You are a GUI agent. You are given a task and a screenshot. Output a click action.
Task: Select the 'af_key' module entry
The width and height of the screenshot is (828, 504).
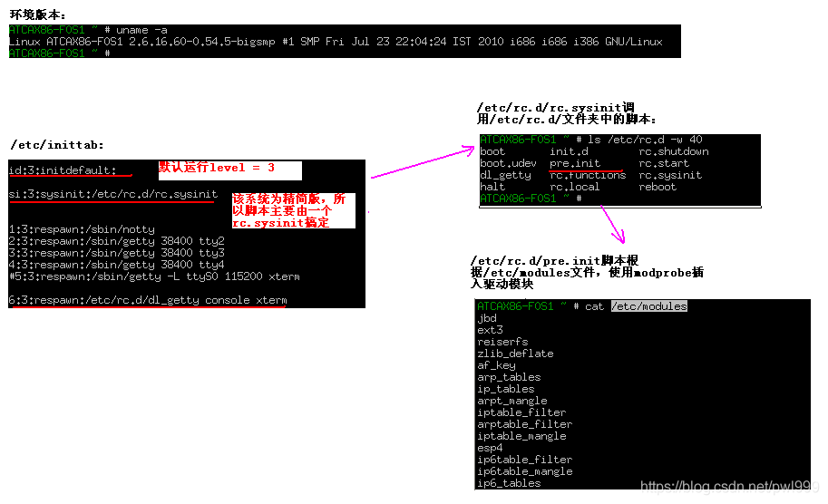click(496, 365)
